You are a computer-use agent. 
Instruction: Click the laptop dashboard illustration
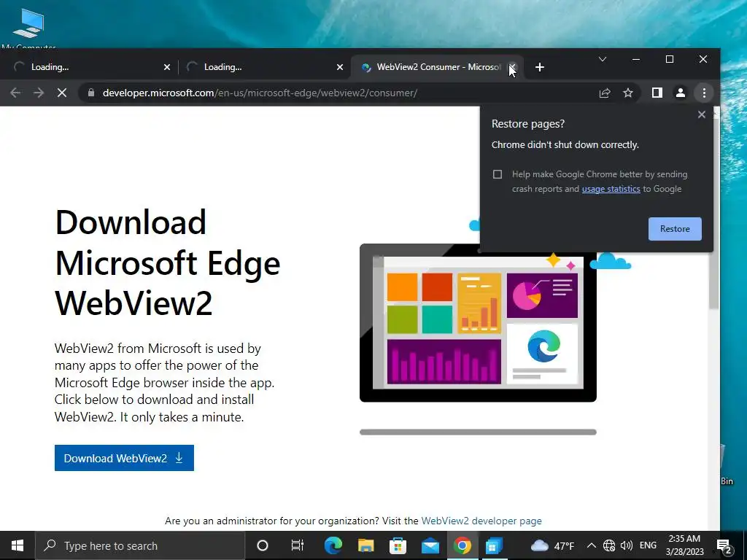click(478, 323)
